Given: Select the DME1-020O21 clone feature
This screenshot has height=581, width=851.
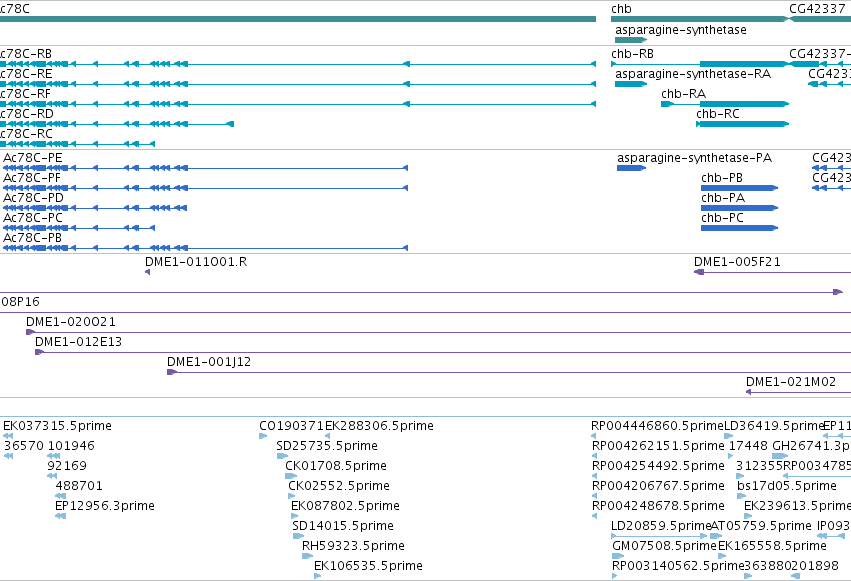Looking at the screenshot, I should 439,332.
